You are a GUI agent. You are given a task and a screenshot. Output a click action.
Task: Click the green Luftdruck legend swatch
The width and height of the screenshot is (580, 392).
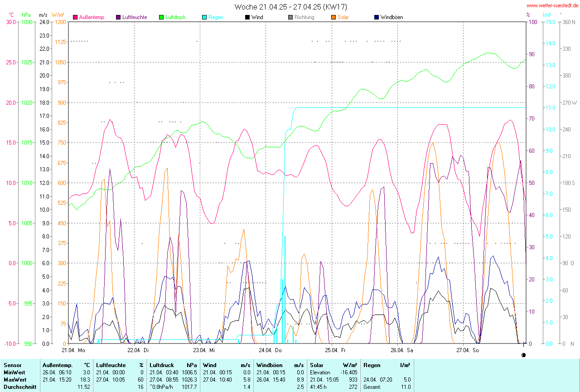pos(161,17)
